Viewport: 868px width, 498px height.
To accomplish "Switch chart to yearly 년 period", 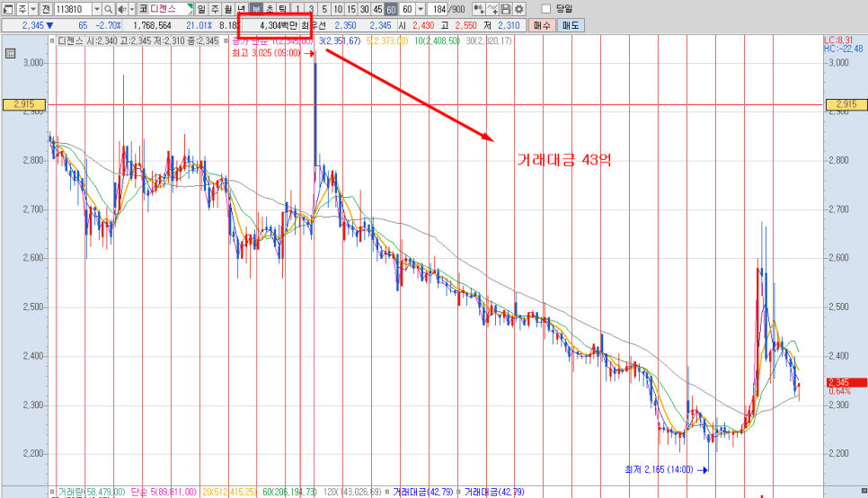I will [242, 9].
